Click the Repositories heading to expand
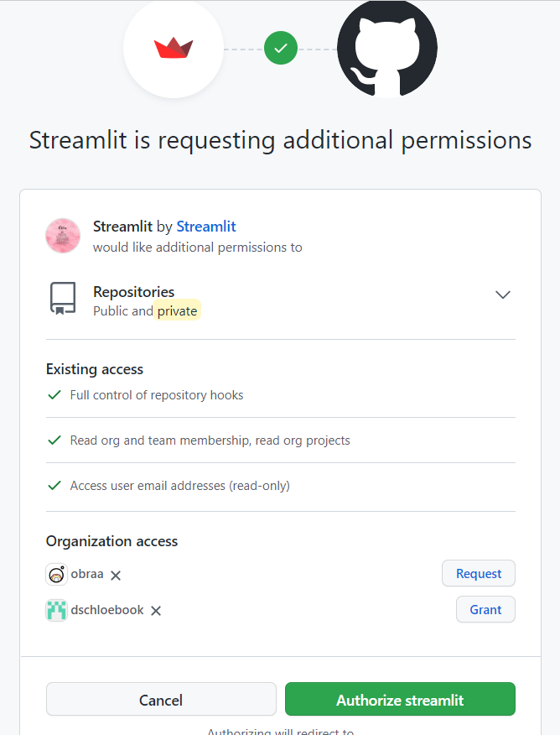The image size is (560, 735). click(134, 291)
